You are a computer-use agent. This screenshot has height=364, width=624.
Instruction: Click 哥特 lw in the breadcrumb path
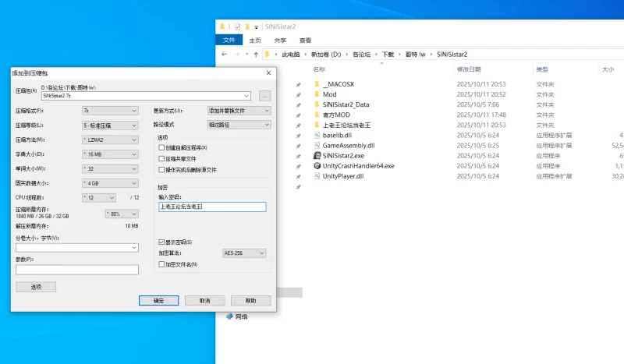416,55
